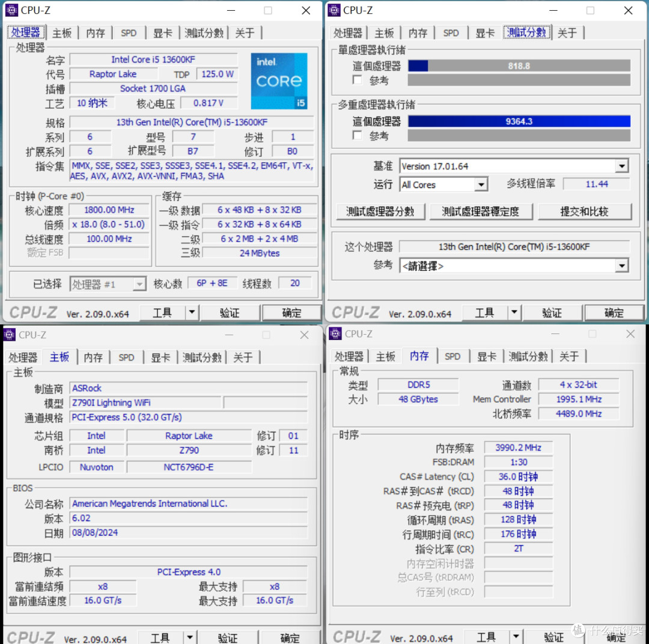Screen dimensions: 649x644
Task: Enable the 參考 checkbox under multi-thread benchmark
Action: (357, 135)
